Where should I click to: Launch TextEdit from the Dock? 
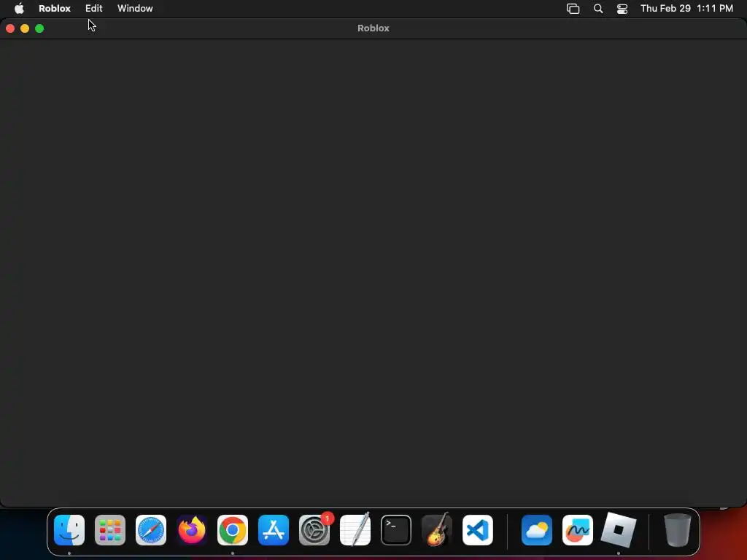pyautogui.click(x=355, y=530)
